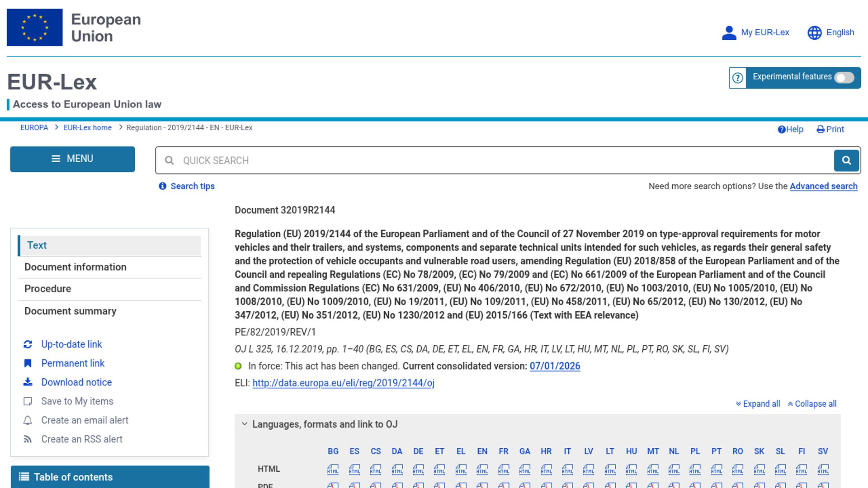Open the IT HTML document icon
The width and height of the screenshot is (868, 488).
[567, 469]
